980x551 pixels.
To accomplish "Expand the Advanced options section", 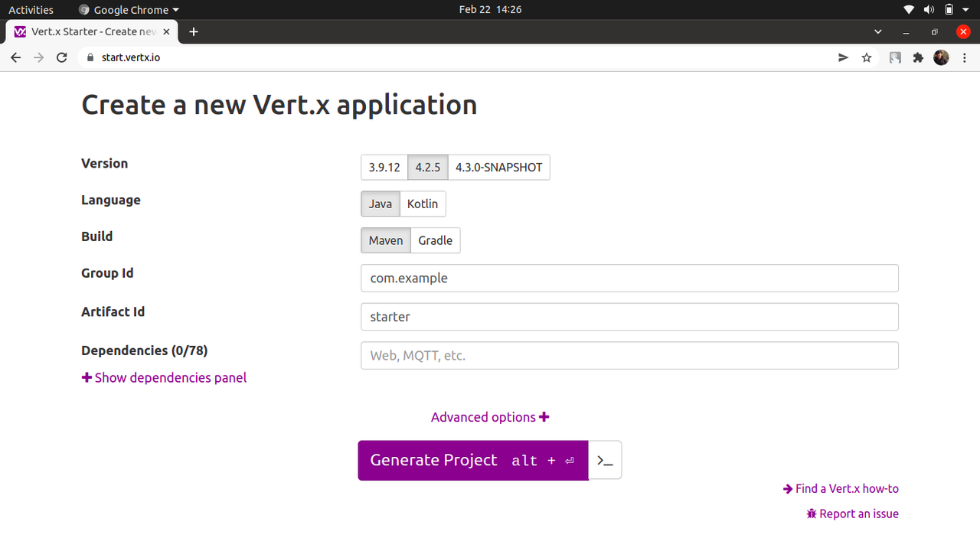I will pos(489,416).
